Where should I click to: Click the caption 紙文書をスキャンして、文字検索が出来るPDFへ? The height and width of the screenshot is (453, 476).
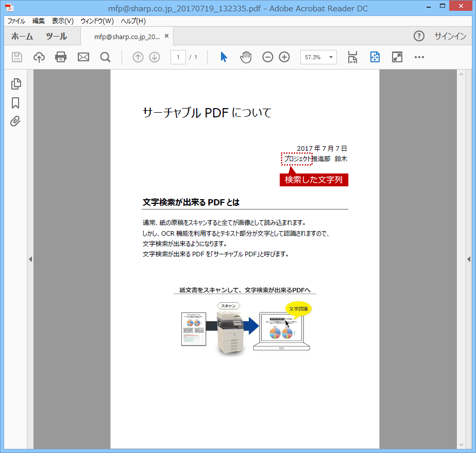tap(245, 290)
